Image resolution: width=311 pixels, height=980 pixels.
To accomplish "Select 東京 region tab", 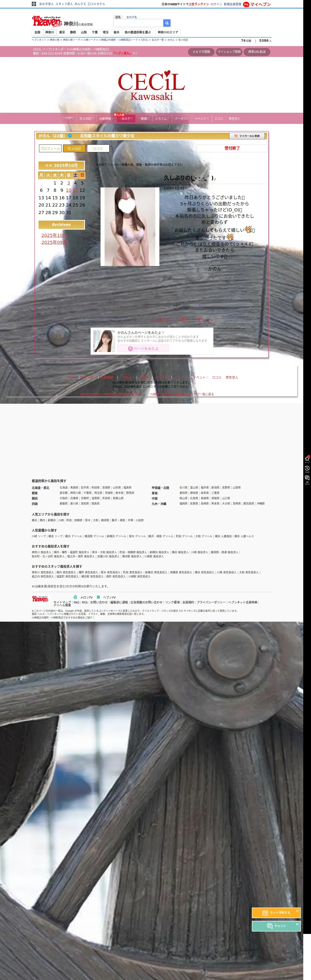I will [62, 32].
